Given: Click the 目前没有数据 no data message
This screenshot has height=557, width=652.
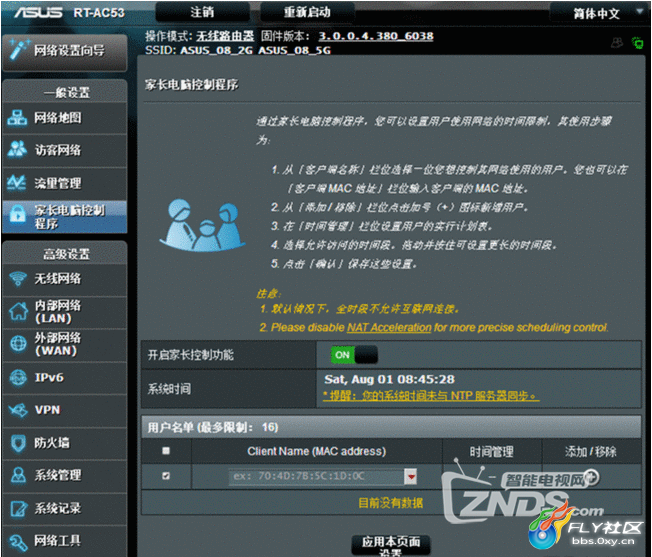Looking at the screenshot, I should [x=390, y=503].
